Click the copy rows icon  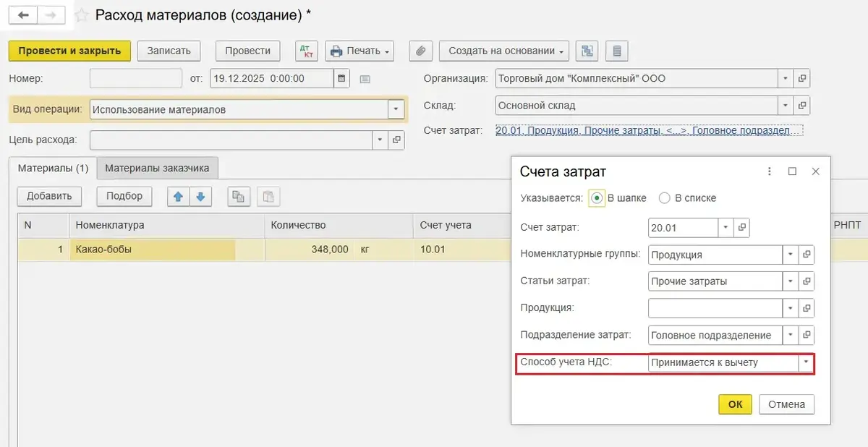[238, 196]
